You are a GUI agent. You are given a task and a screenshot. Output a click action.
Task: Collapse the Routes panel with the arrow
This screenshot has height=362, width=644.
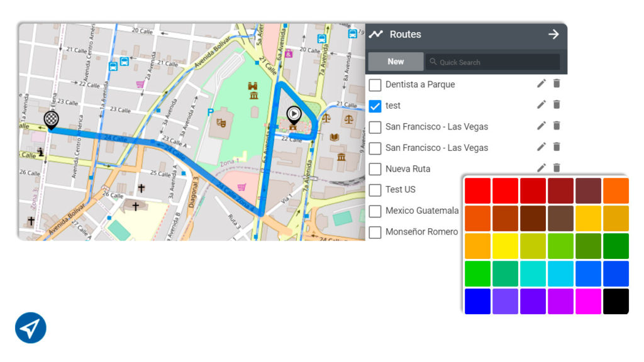[x=553, y=34]
